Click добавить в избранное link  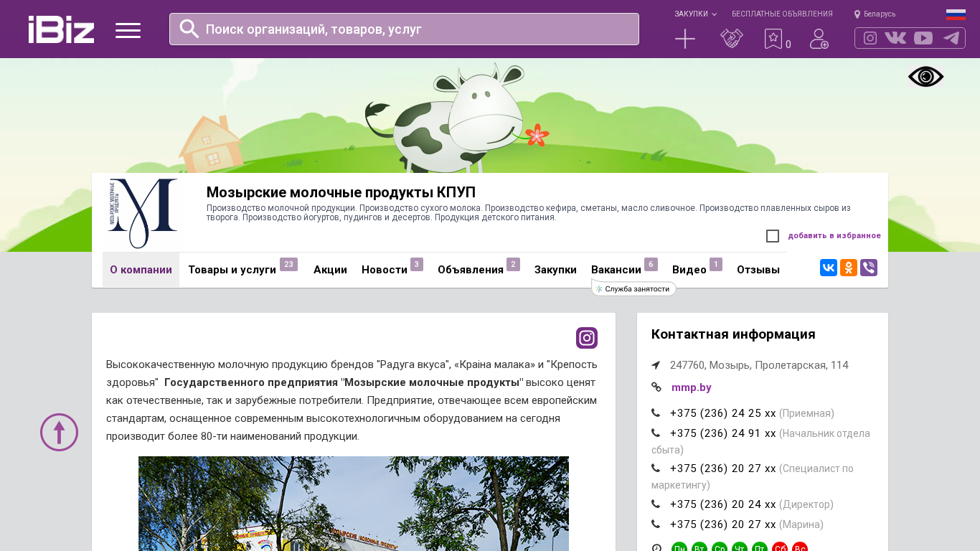[x=834, y=235]
